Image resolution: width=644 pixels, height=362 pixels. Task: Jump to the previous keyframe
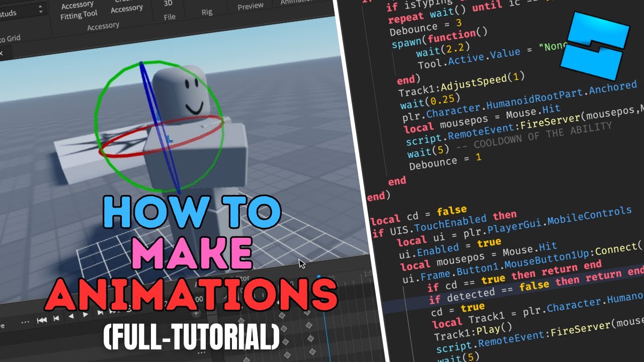tap(56, 318)
